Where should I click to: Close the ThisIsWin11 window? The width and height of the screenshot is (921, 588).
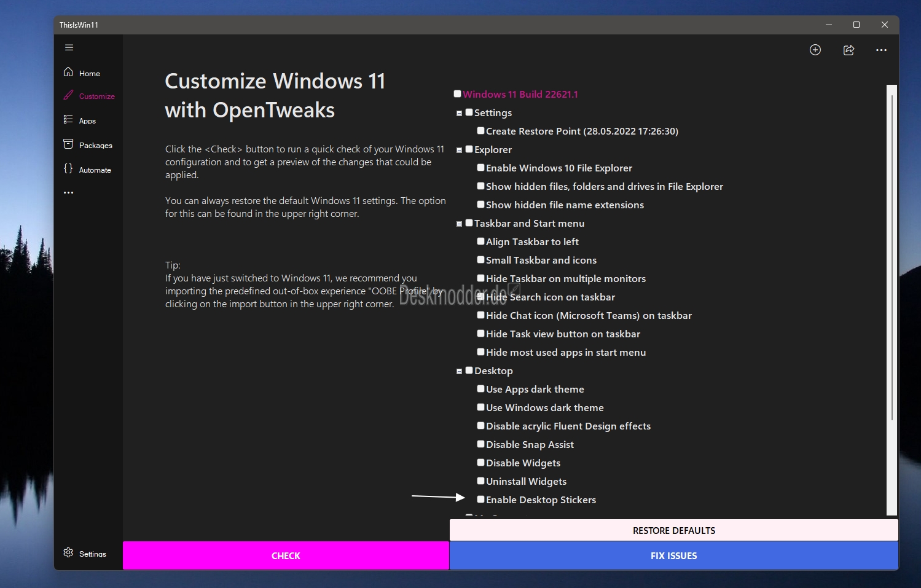click(884, 25)
